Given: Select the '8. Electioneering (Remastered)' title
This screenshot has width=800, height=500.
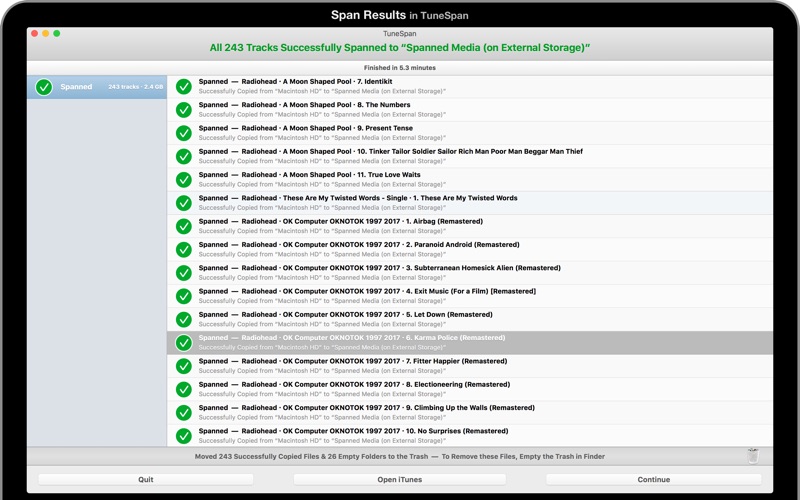Looking at the screenshot, I should (458, 385).
